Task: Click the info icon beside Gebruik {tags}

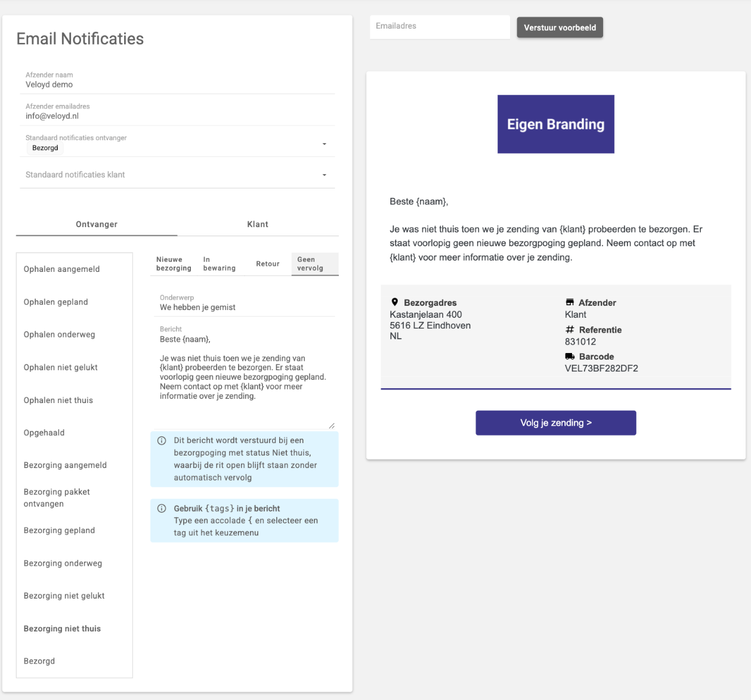Action: tap(162, 509)
